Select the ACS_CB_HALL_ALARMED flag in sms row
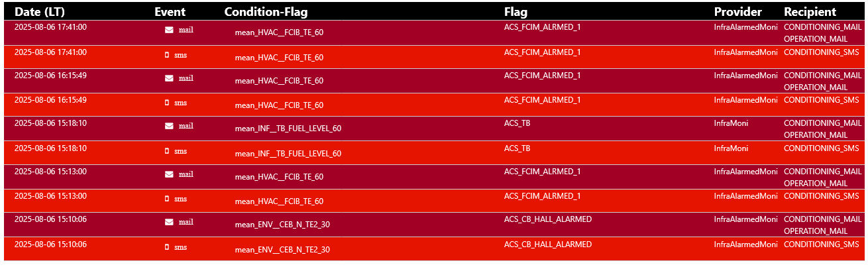868x271 pixels. pos(548,244)
